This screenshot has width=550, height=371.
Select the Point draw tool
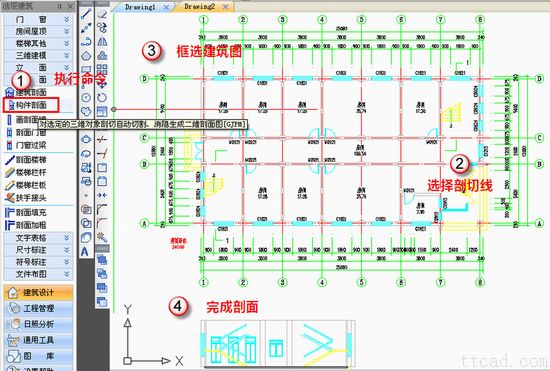click(x=86, y=195)
